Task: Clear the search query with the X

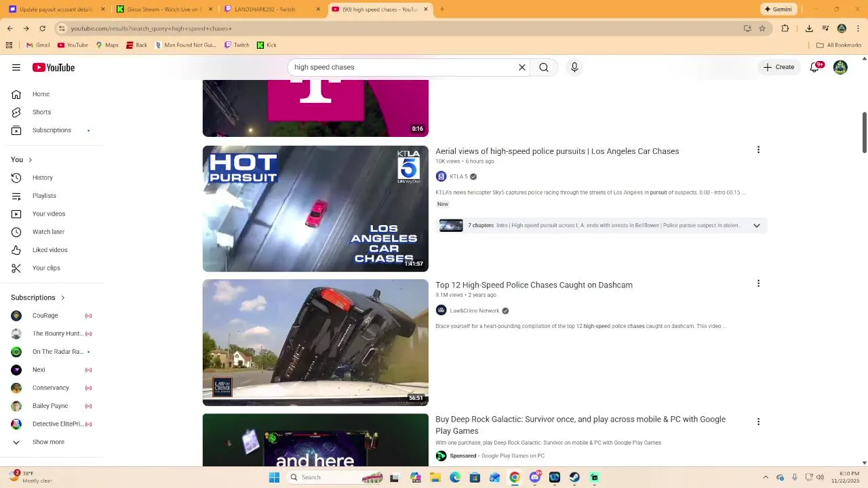Action: tap(522, 67)
